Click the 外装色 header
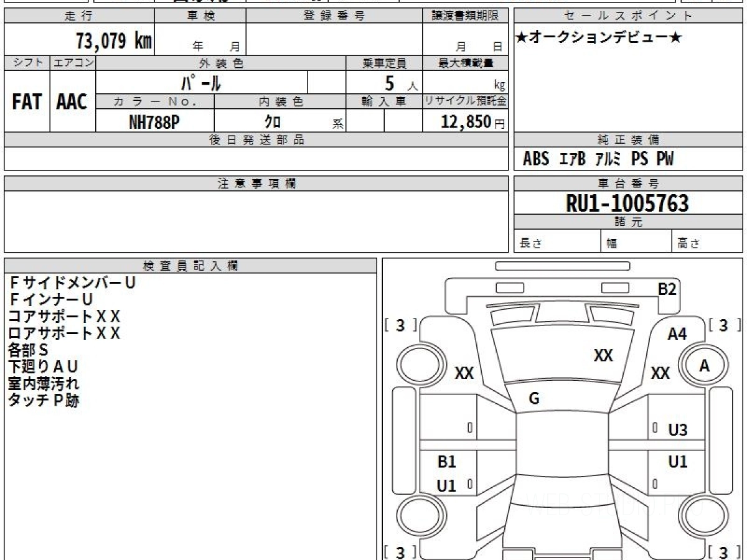 tap(221, 63)
